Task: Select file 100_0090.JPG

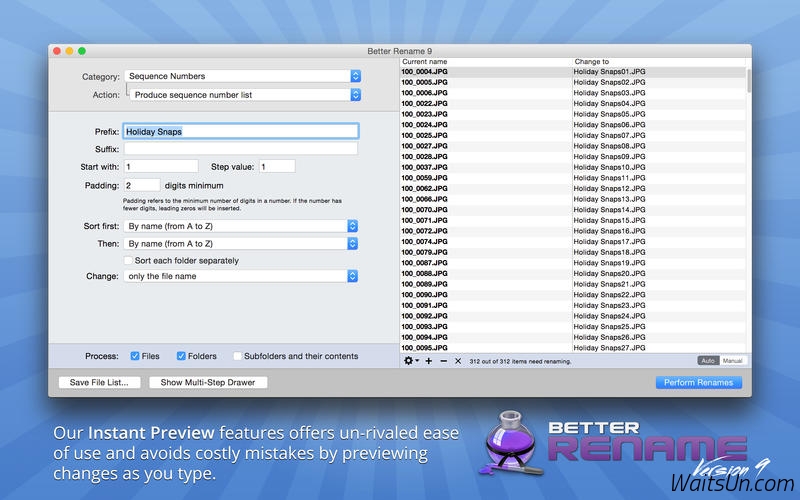Action: [x=424, y=295]
